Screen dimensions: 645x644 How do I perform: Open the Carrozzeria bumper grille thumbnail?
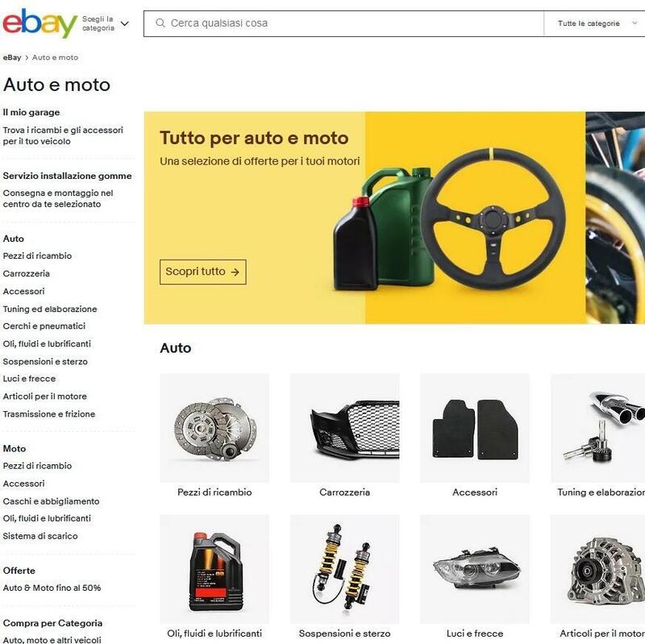[x=345, y=428]
